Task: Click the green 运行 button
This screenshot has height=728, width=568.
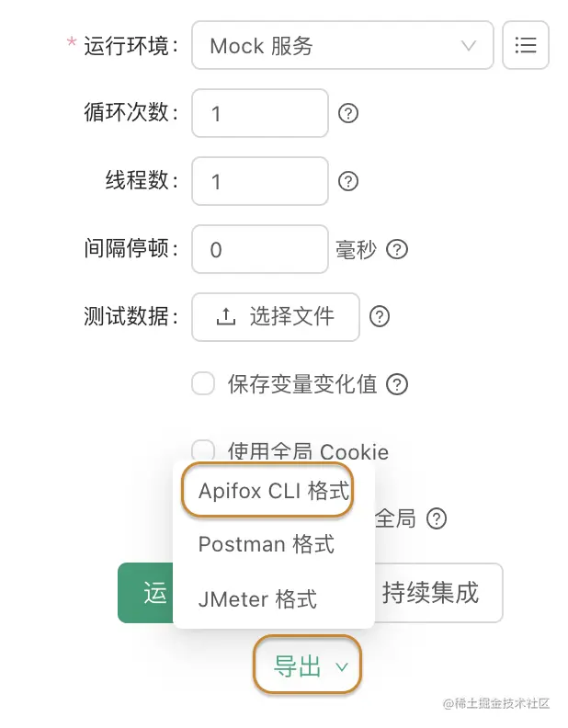Action: pos(147,593)
